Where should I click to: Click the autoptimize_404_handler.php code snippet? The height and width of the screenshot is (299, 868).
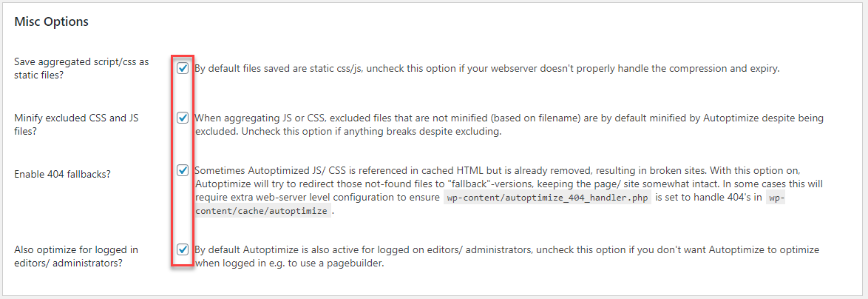[x=547, y=198]
